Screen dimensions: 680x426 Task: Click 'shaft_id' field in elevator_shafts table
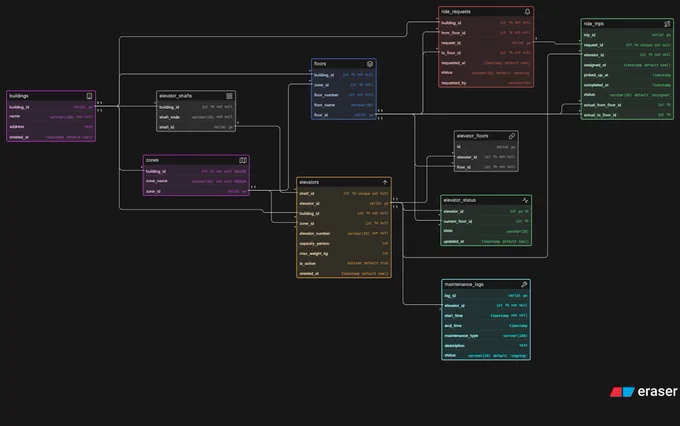pyautogui.click(x=196, y=127)
